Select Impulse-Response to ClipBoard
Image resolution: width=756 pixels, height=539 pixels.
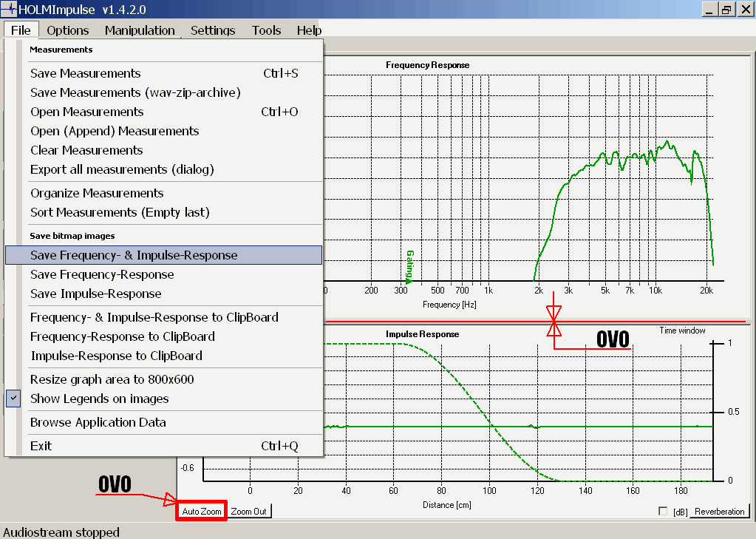(163, 356)
